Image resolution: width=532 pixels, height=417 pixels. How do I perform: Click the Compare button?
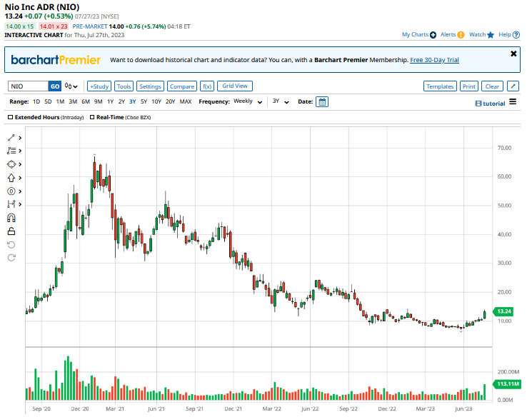(x=182, y=86)
